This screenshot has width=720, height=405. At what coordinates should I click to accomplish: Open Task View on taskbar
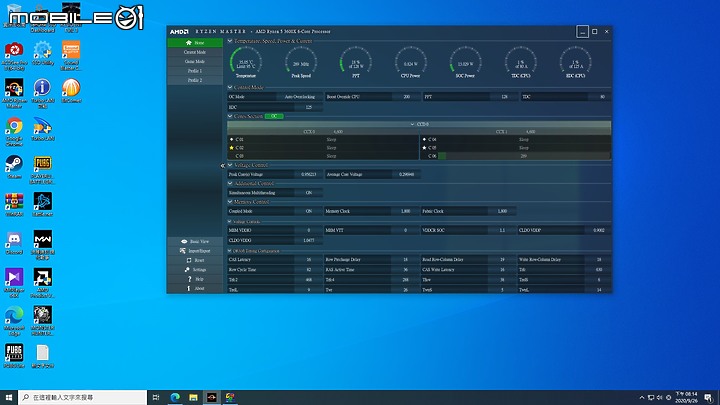click(156, 397)
